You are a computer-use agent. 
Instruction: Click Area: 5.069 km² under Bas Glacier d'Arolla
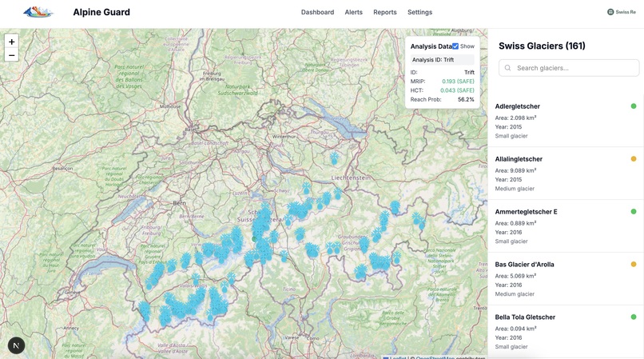(x=515, y=276)
